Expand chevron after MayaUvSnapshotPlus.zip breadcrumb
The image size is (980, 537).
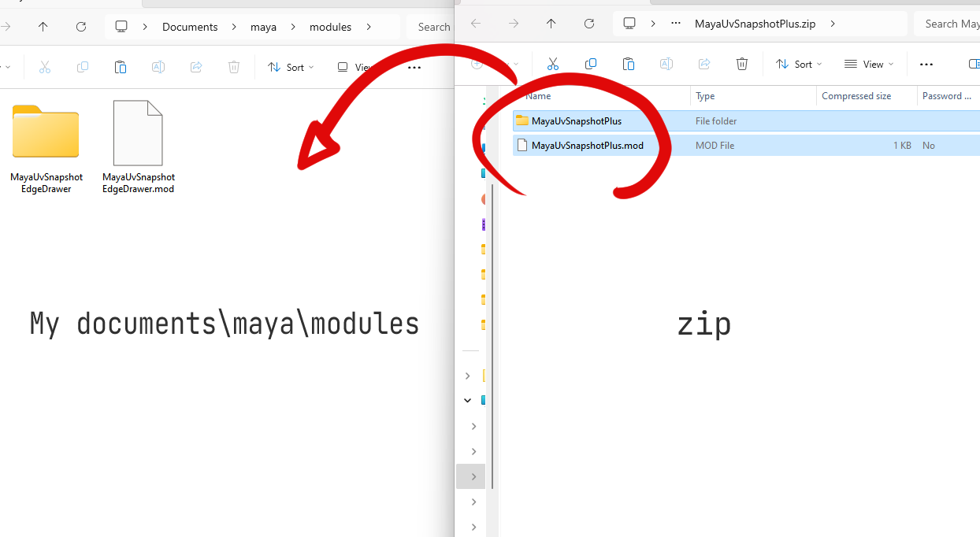point(833,24)
